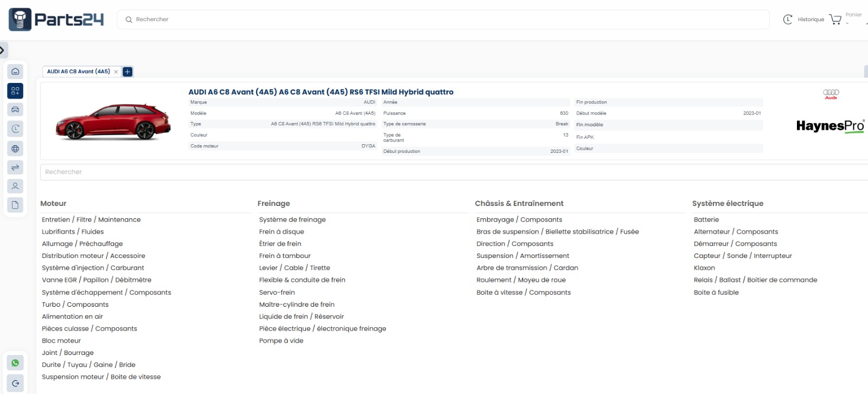This screenshot has width=868, height=394.
Task: Select the catalog grid icon in the sidebar
Action: 15,91
